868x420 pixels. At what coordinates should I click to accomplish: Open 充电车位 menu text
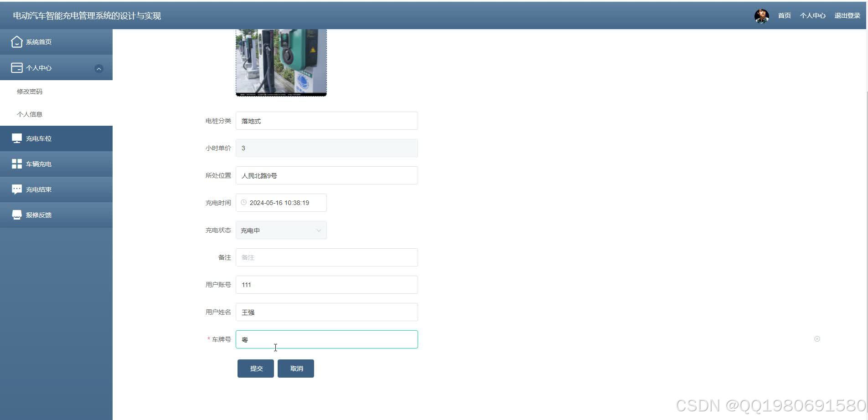pos(39,138)
